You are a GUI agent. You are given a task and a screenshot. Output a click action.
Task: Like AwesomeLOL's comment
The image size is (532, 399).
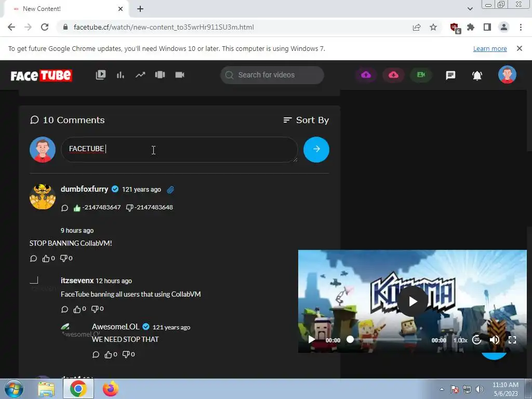coord(108,354)
